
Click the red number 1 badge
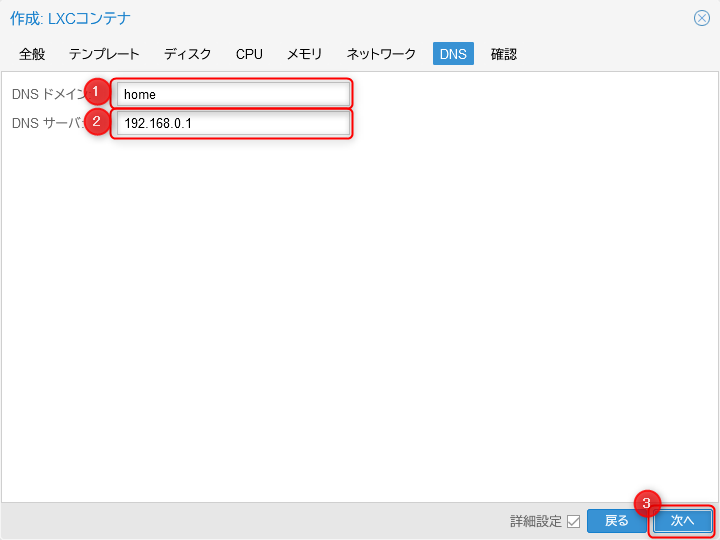coord(96,92)
